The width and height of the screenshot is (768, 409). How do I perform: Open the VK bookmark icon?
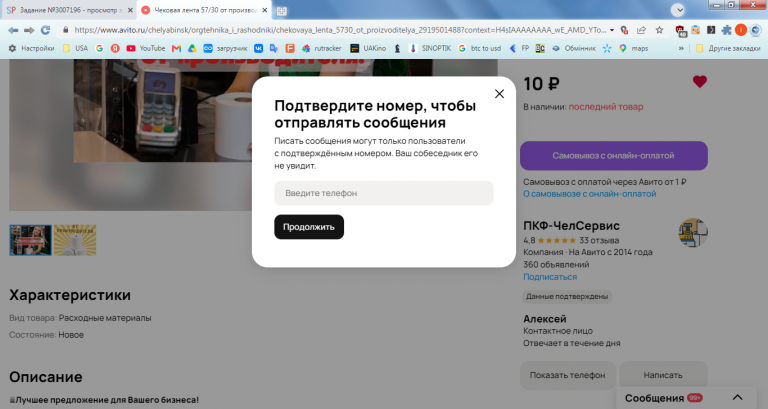pos(258,48)
